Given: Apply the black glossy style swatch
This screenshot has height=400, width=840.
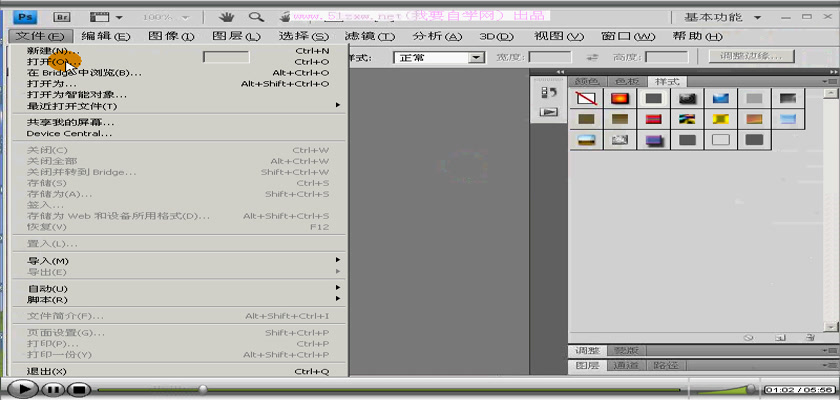Looking at the screenshot, I should (x=687, y=99).
